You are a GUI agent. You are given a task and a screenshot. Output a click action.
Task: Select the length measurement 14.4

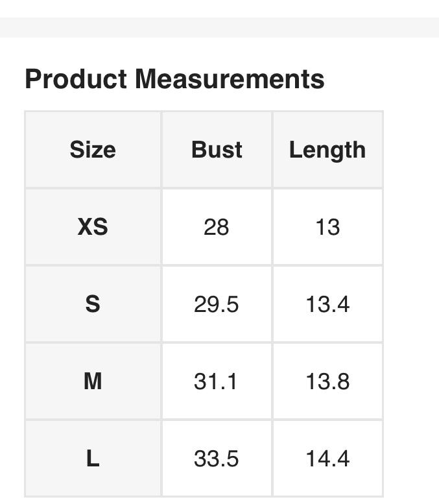point(327,459)
